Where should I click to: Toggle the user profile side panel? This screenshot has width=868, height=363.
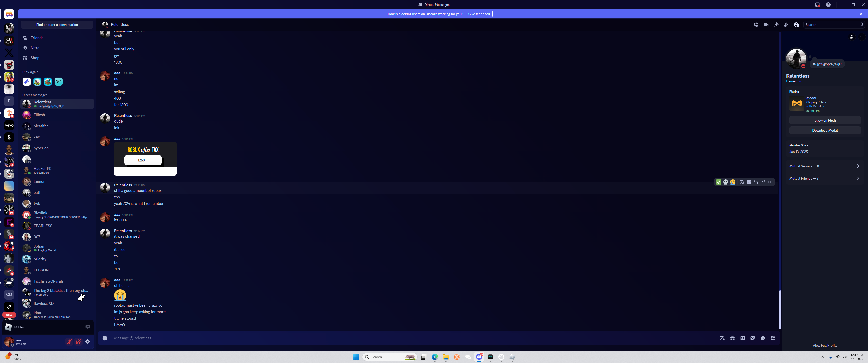[x=796, y=25]
